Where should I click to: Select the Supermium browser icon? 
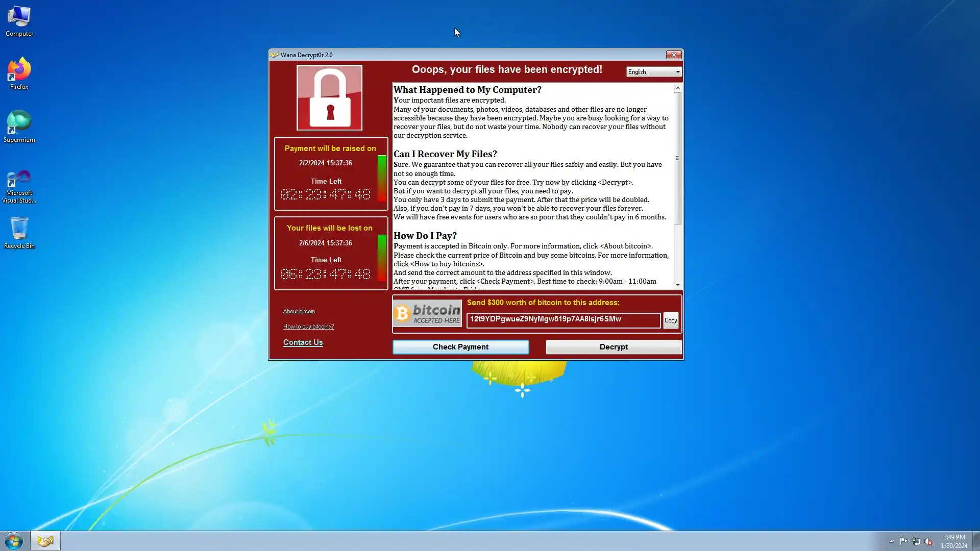click(19, 127)
